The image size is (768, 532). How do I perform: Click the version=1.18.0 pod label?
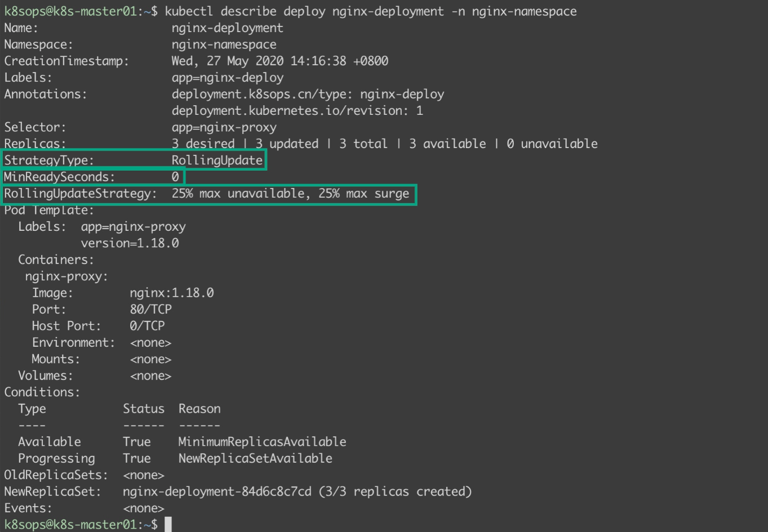(x=130, y=243)
